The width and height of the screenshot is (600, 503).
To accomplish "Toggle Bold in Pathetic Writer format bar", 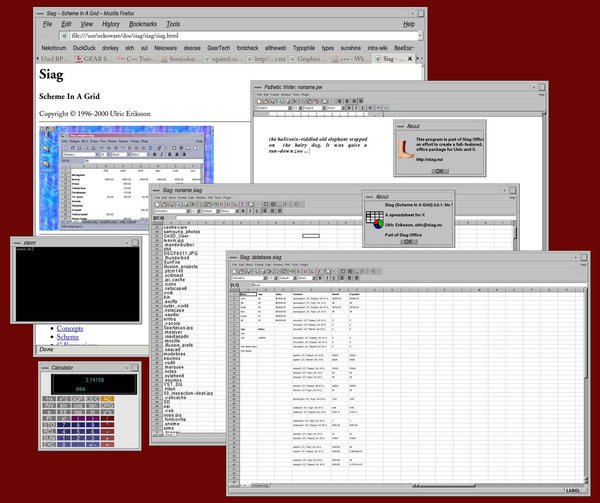I will point(349,108).
